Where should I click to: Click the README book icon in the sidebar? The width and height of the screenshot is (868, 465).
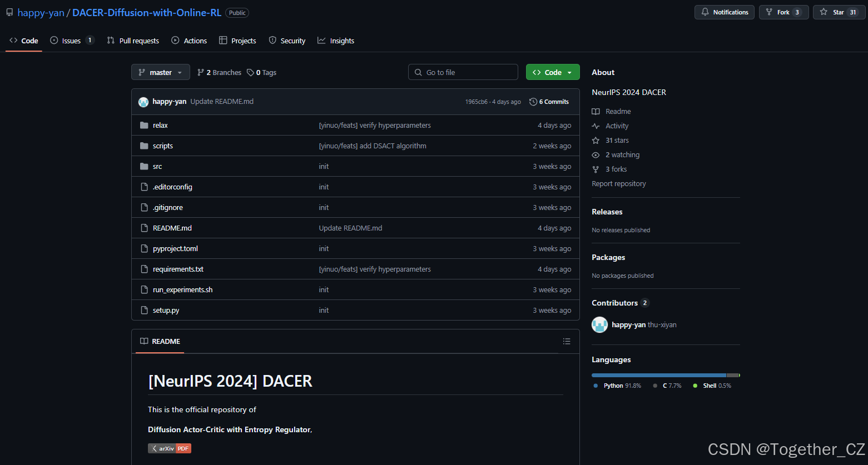click(596, 111)
